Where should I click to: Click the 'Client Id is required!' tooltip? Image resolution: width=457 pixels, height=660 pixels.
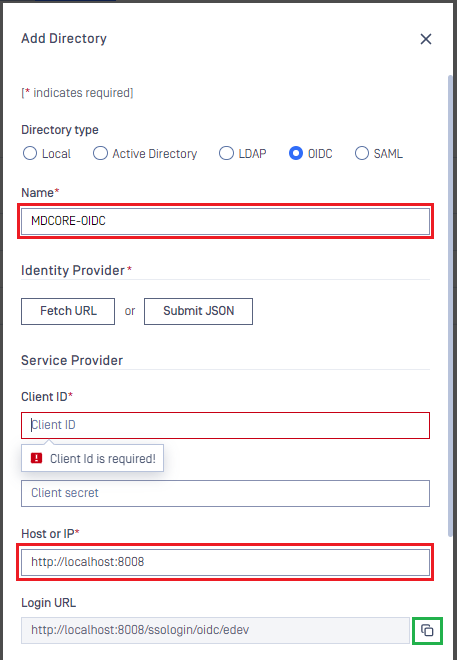pyautogui.click(x=93, y=458)
